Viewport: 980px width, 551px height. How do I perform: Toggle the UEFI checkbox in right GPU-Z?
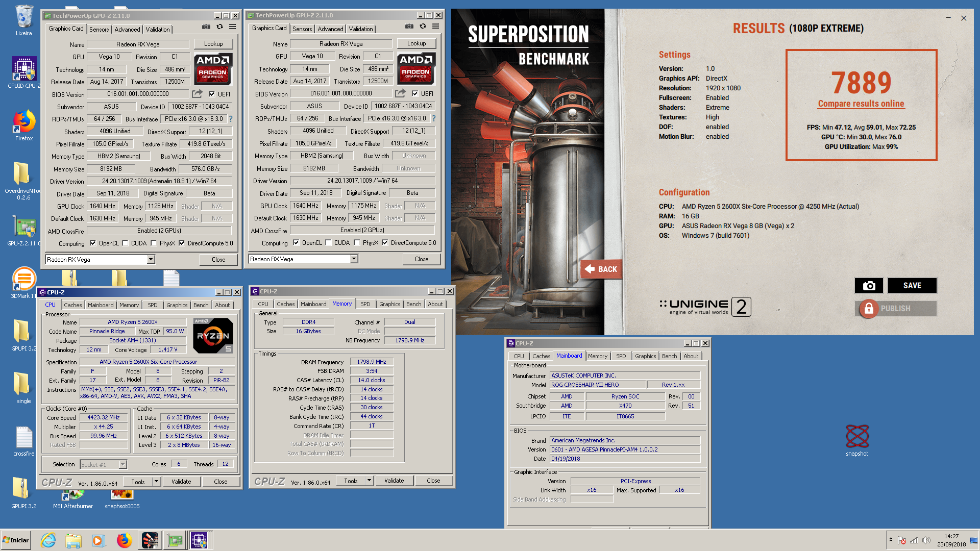tap(415, 93)
